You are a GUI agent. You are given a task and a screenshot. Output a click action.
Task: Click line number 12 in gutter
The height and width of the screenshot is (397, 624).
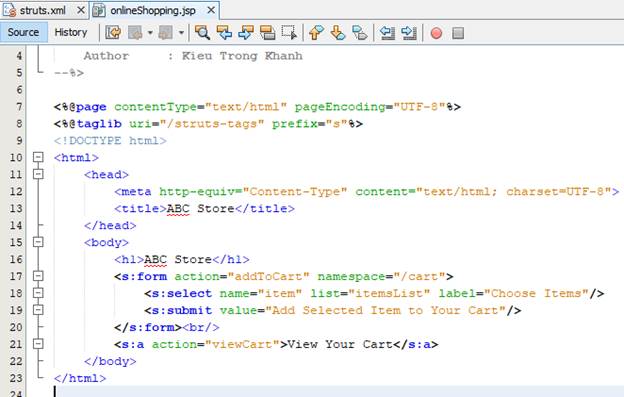tap(16, 191)
